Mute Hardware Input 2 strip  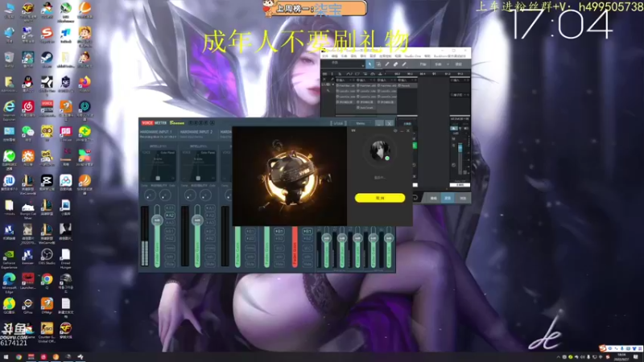[210, 265]
